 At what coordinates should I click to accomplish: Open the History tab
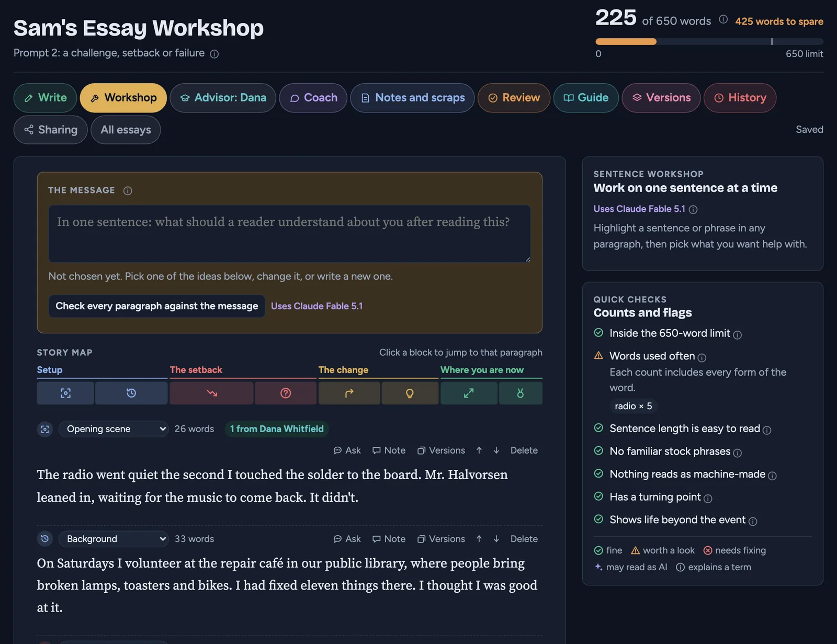pyautogui.click(x=740, y=98)
